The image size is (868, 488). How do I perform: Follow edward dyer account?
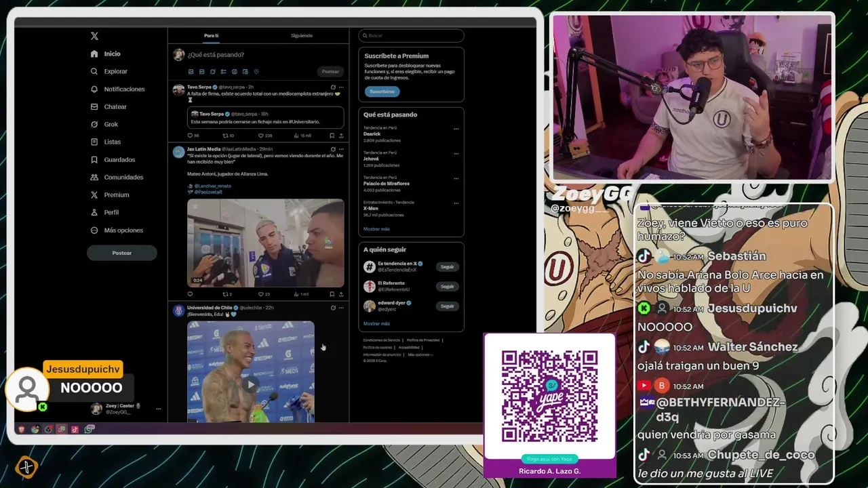pyautogui.click(x=447, y=306)
